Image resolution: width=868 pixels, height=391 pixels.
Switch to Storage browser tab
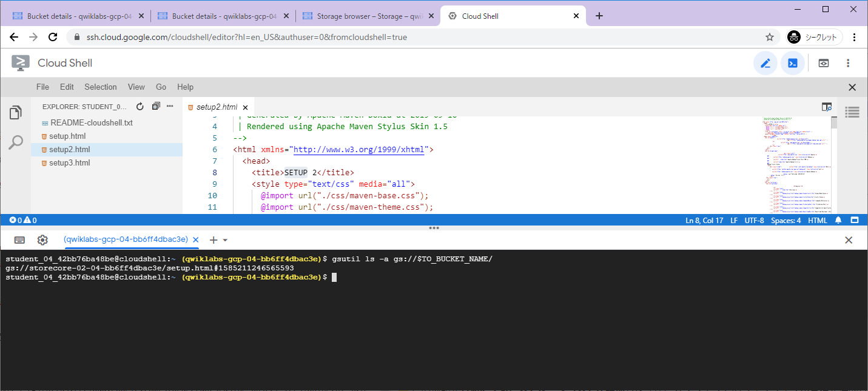pyautogui.click(x=369, y=16)
